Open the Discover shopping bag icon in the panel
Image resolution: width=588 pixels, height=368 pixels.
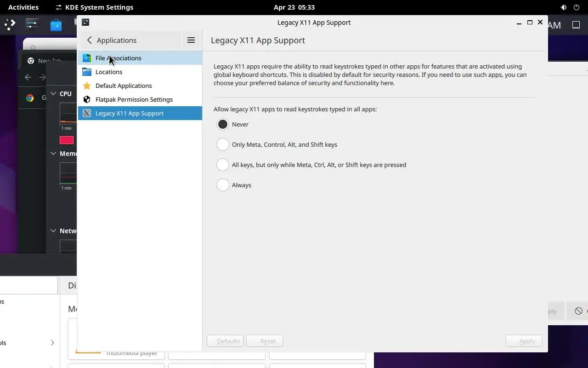point(56,25)
